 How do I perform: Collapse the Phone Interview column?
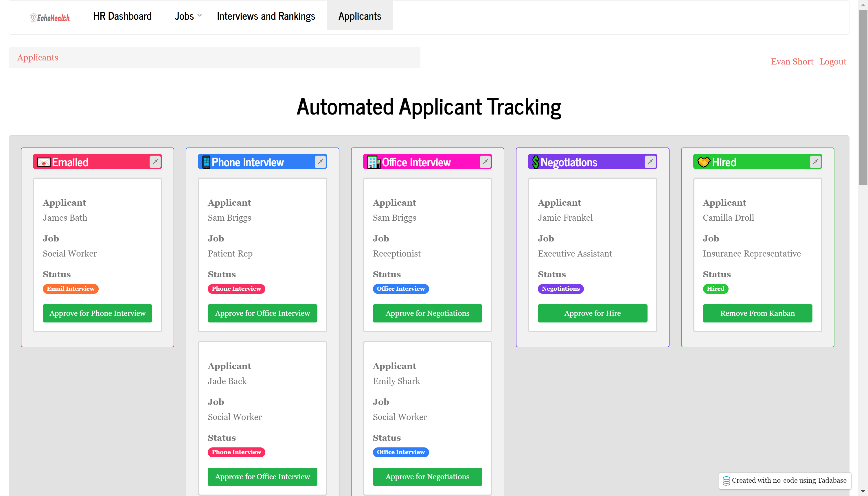(320, 162)
